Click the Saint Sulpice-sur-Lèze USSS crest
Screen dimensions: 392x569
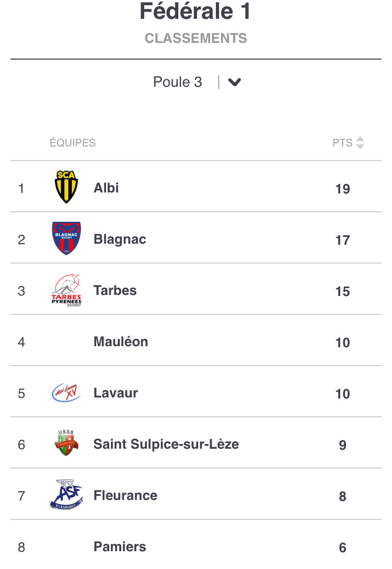[66, 443]
